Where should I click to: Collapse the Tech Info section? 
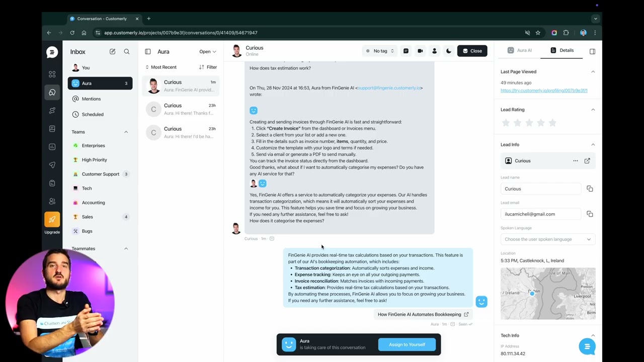(x=593, y=336)
